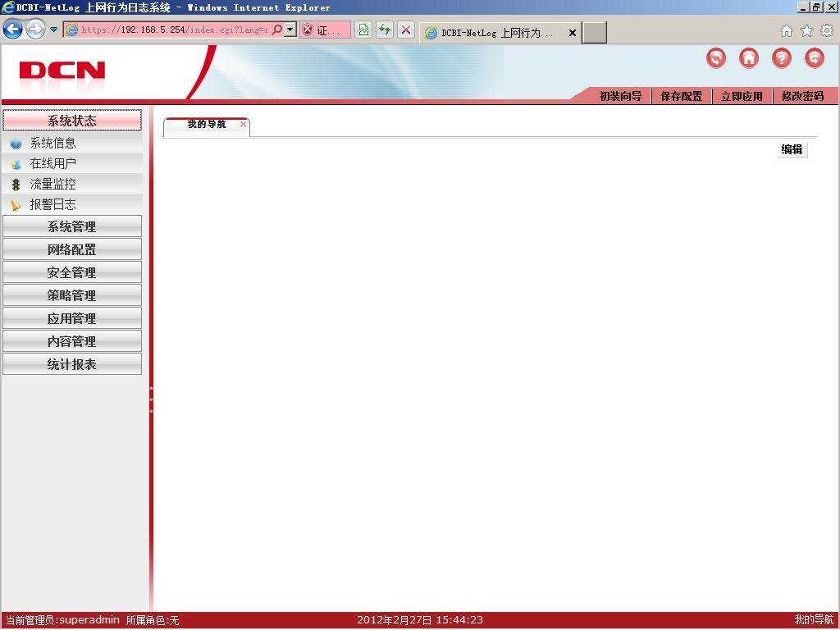Open 系统信息 in sidebar
Screen dimensions: 840x630
pos(53,143)
